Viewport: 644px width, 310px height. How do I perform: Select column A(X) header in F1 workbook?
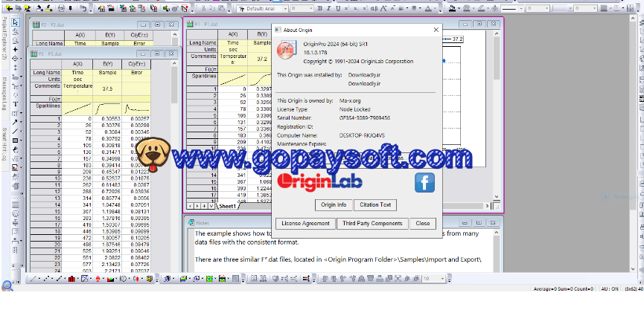(232, 34)
